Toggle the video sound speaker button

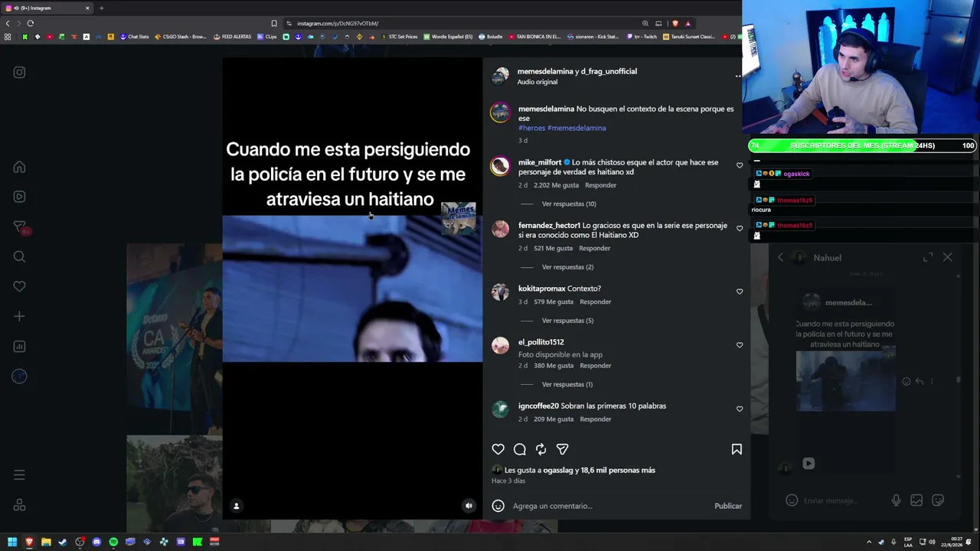[x=469, y=506]
